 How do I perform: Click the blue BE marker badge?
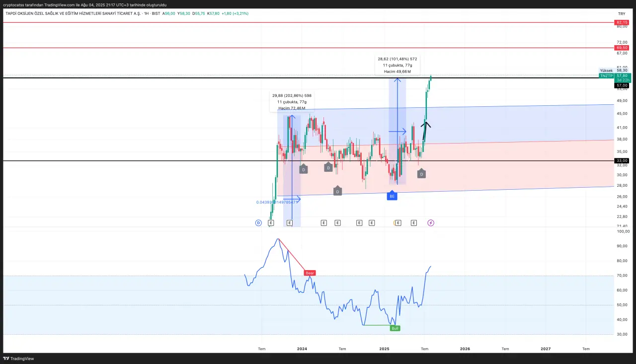(392, 196)
